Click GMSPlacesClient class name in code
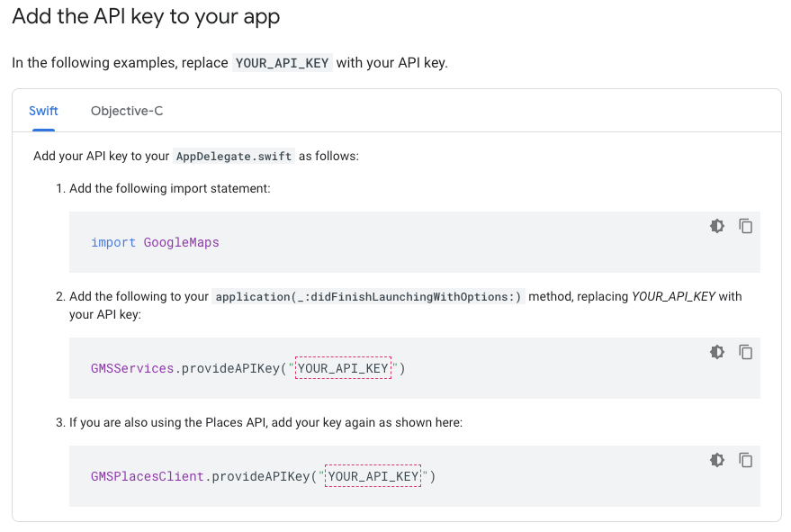 pos(148,476)
